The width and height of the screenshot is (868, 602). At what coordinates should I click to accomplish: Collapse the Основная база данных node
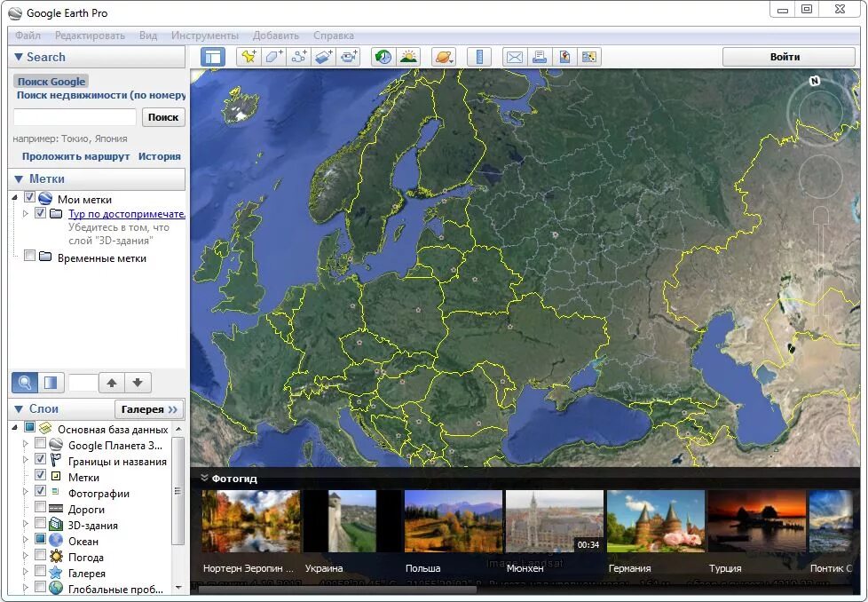tap(14, 428)
